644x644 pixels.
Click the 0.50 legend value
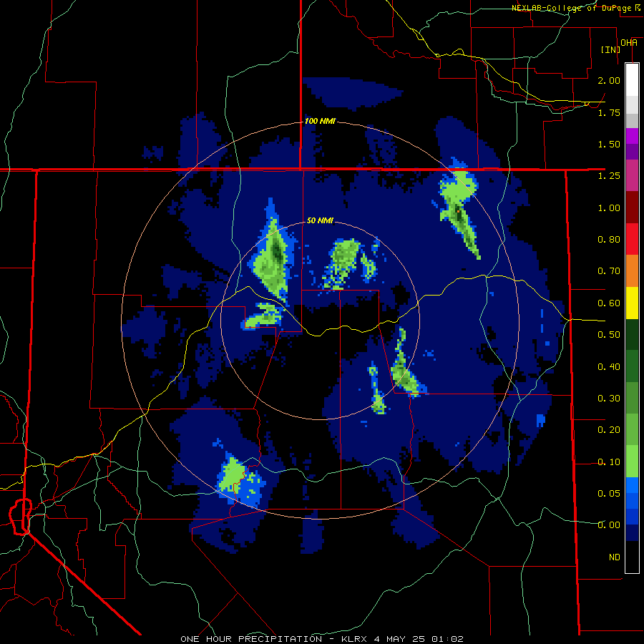[x=609, y=335]
